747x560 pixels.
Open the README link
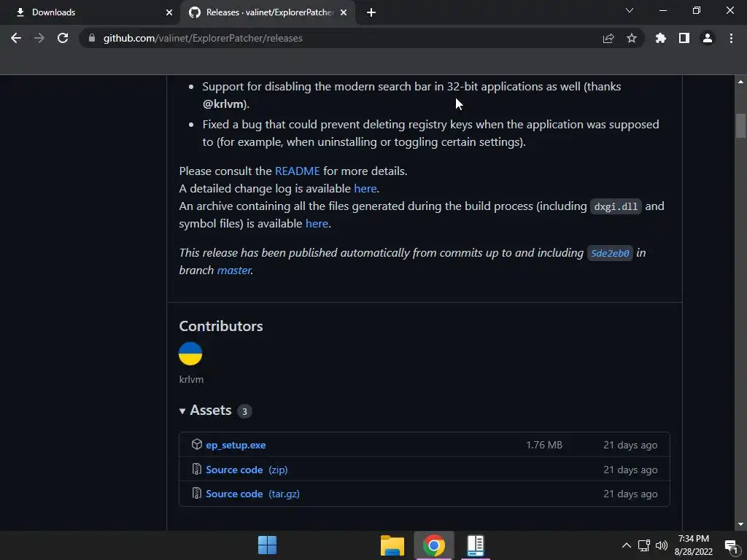298,171
